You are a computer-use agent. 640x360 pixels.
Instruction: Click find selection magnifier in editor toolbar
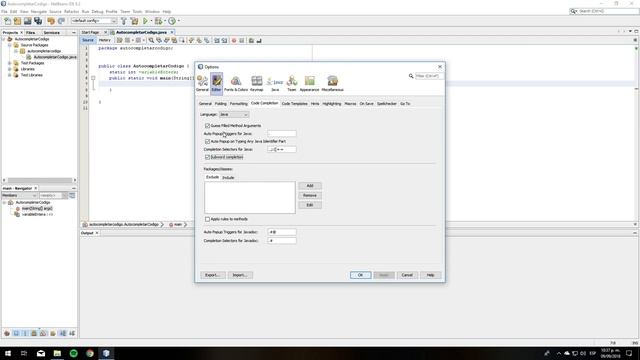[151, 40]
